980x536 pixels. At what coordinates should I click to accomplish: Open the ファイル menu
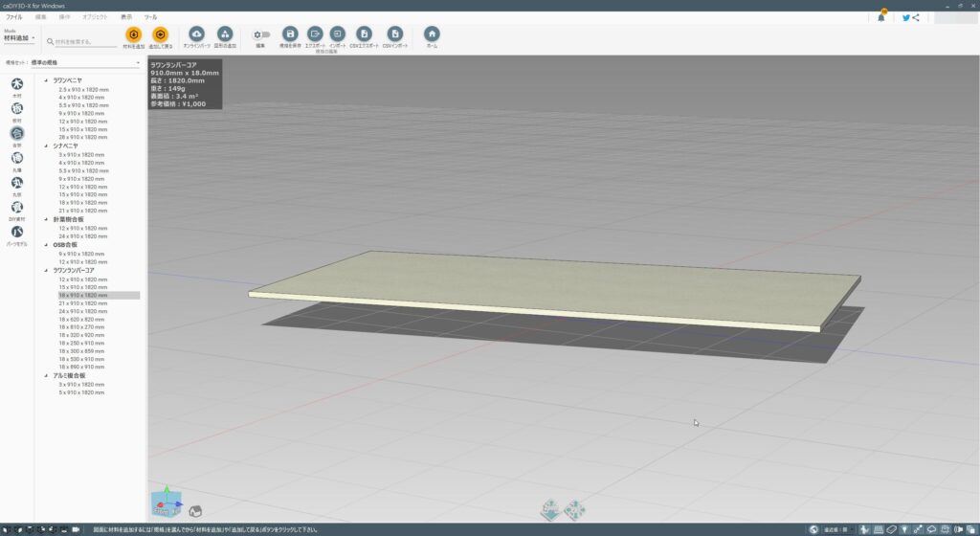coord(14,17)
